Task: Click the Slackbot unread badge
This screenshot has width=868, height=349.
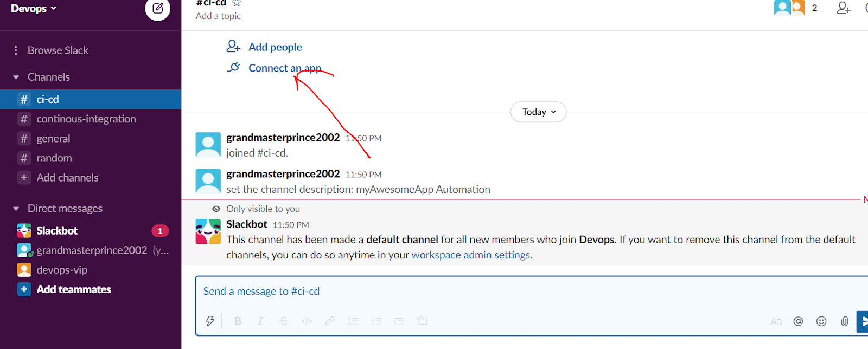Action: pyautogui.click(x=160, y=231)
